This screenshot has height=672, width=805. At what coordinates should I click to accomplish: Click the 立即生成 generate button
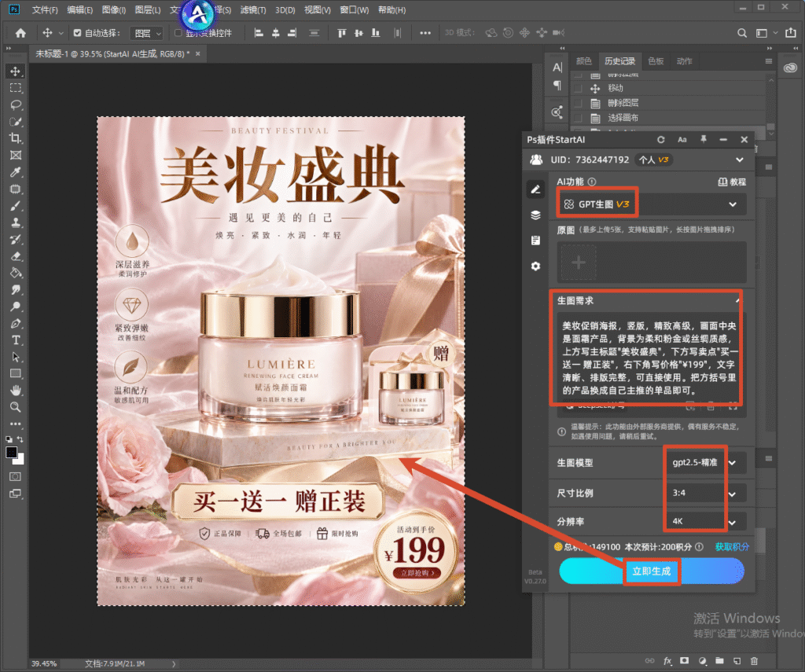point(652,571)
